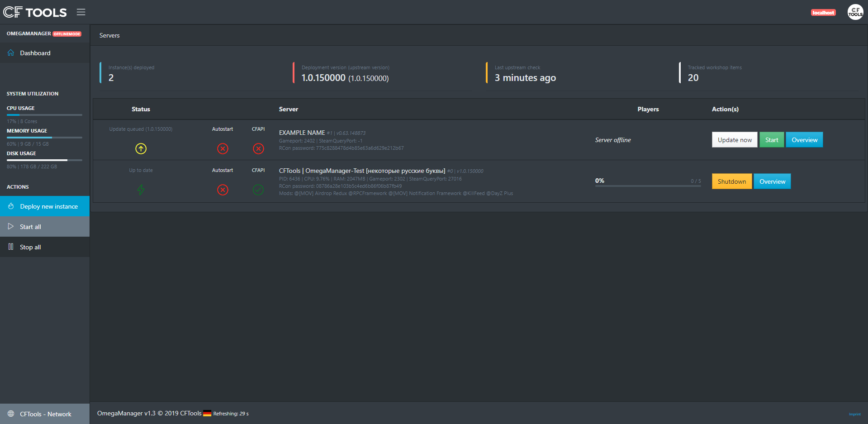Choose Start all in the sidebar
The image size is (868, 424).
pos(31,227)
